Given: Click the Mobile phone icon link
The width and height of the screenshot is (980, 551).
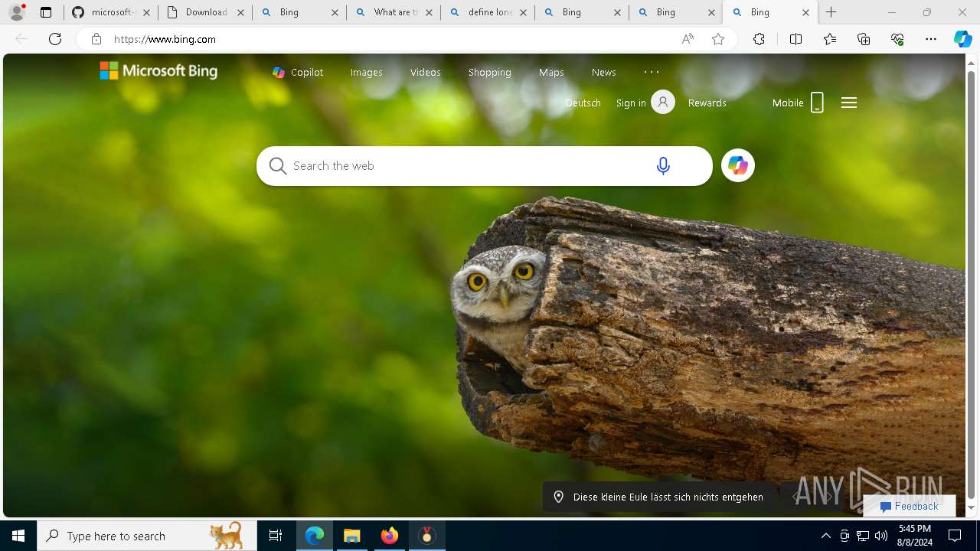Looking at the screenshot, I should [799, 103].
